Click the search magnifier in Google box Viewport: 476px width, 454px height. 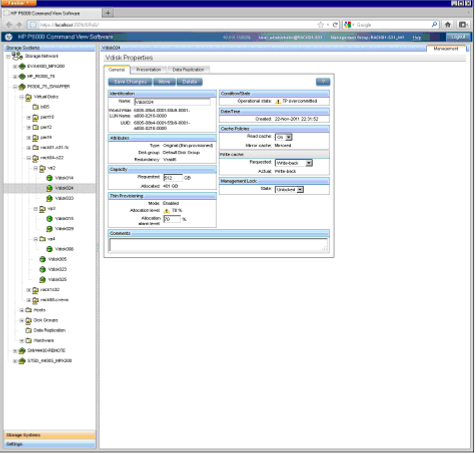pyautogui.click(x=435, y=24)
